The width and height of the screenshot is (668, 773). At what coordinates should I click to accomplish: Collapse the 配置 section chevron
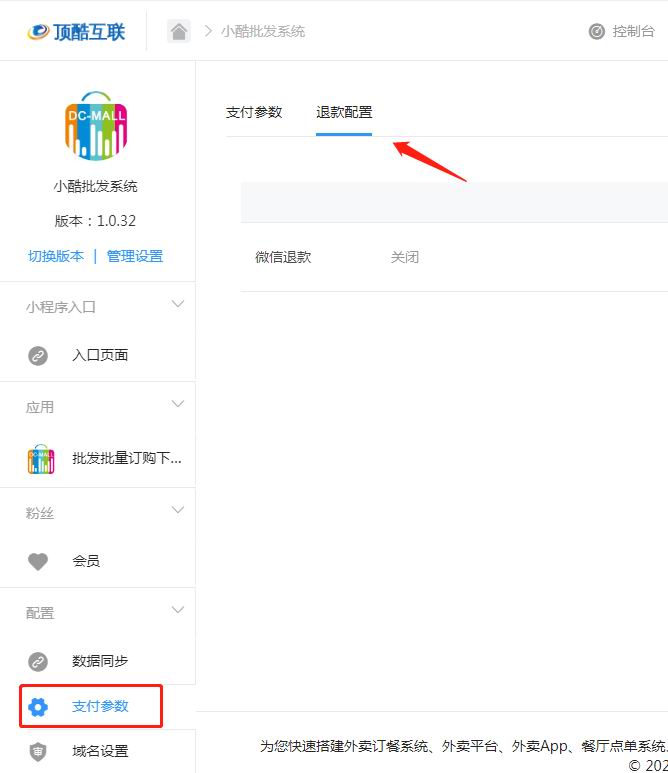click(x=177, y=610)
